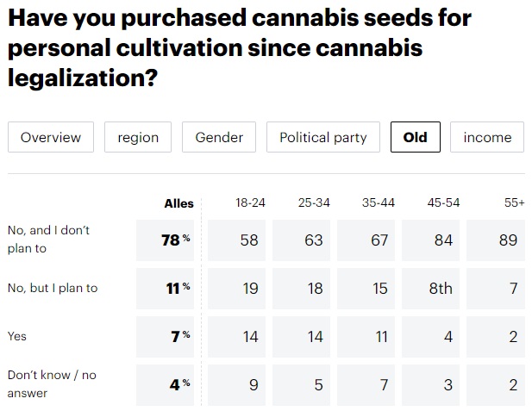This screenshot has height=411, width=532.
Task: Click the 35-44 age column header
Action: tap(379, 203)
